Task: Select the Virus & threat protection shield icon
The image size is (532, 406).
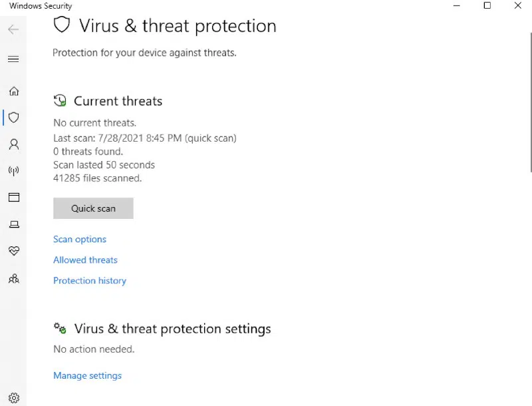Action: [x=14, y=118]
